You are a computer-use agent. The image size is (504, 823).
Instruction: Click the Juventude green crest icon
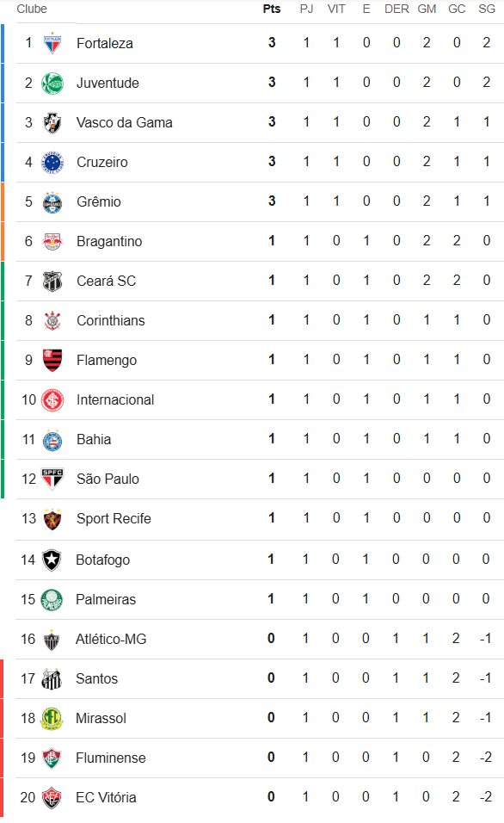[x=52, y=84]
